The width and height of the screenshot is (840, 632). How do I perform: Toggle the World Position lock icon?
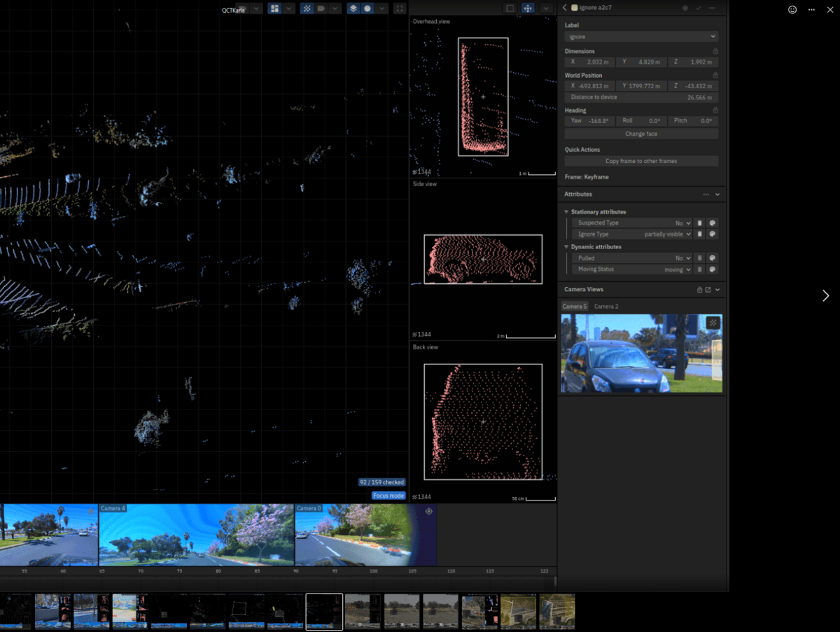(x=715, y=75)
